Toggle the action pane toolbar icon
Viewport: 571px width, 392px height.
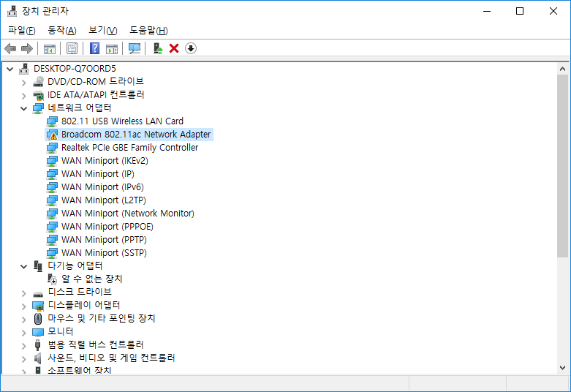(x=112, y=48)
